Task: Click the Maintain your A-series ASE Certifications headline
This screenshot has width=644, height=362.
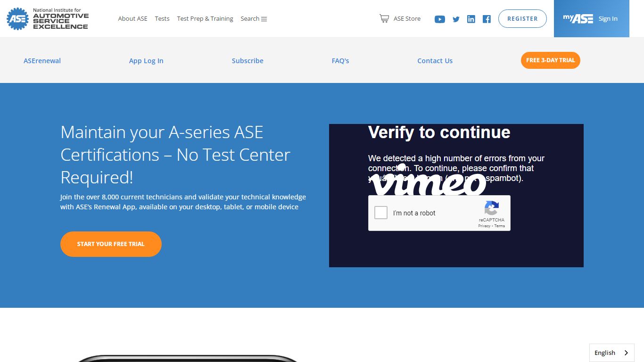Action: (x=175, y=155)
